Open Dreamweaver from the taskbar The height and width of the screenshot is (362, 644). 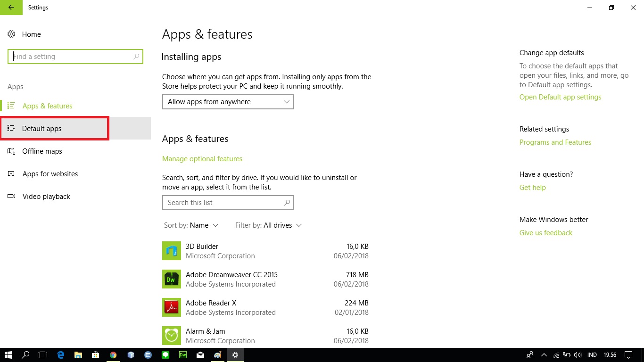tap(183, 355)
